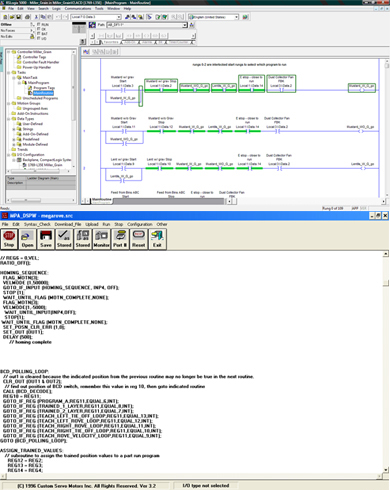
Task: Open the Path dropdown list
Action: coord(185,25)
